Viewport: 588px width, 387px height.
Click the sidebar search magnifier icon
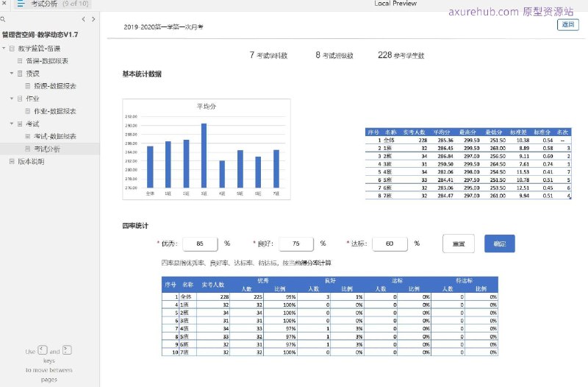click(3, 19)
